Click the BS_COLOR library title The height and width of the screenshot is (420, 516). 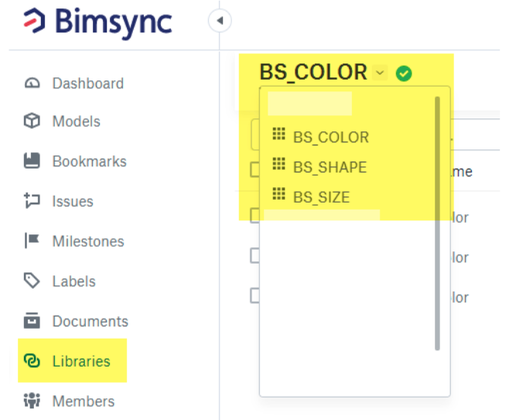pyautogui.click(x=313, y=72)
